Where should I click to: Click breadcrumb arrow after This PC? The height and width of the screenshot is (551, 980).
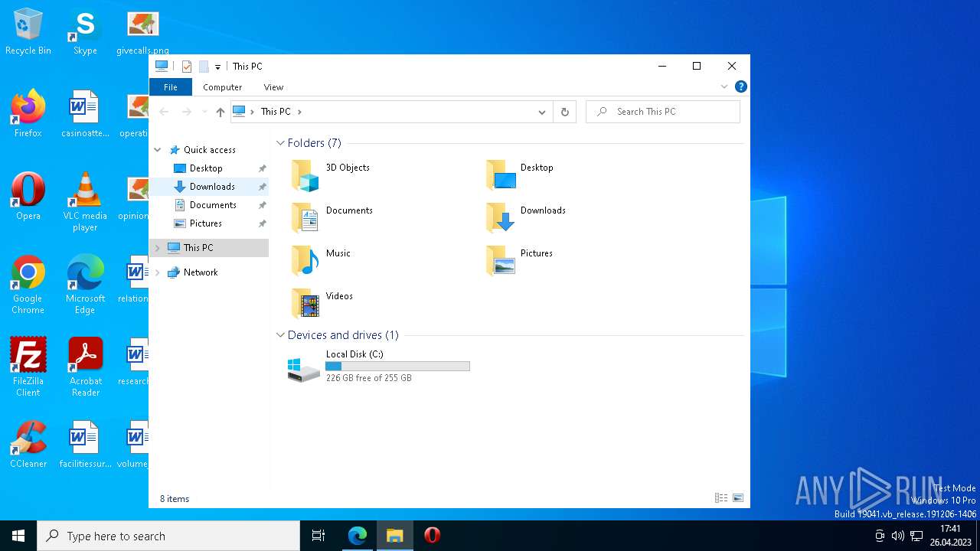pyautogui.click(x=299, y=112)
